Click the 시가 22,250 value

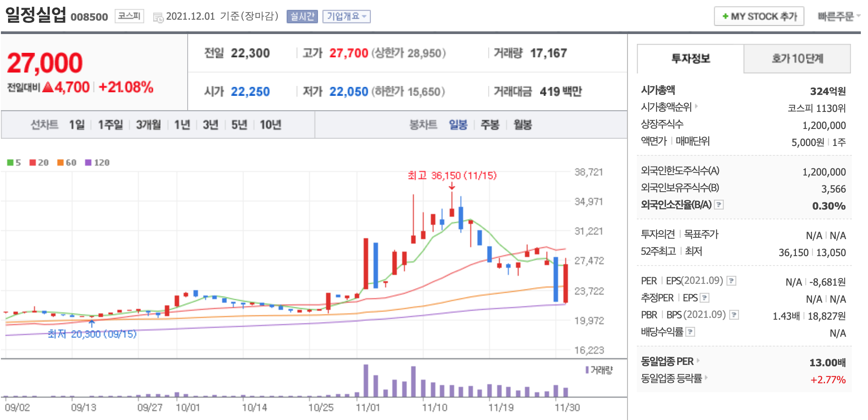click(250, 92)
